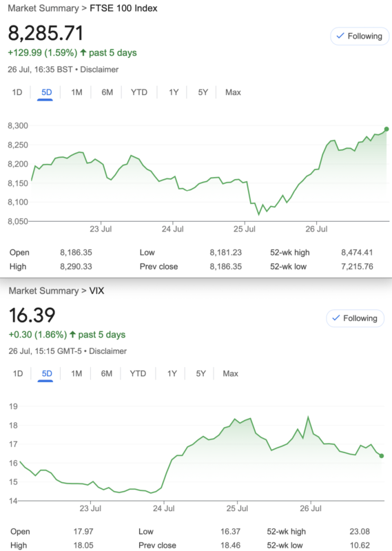
Task: Switch VIX chart to 1M
Action: pyautogui.click(x=76, y=373)
